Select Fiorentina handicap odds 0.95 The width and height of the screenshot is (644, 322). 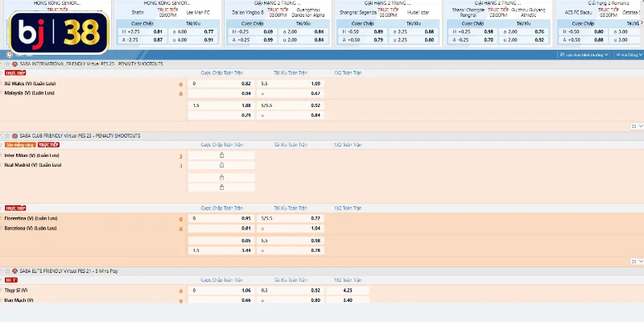(x=221, y=218)
